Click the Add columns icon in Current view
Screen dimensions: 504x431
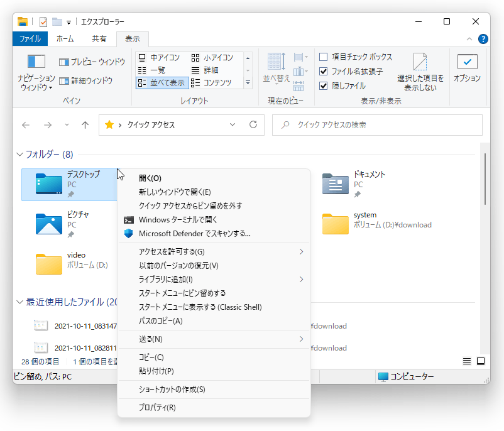pyautogui.click(x=300, y=72)
